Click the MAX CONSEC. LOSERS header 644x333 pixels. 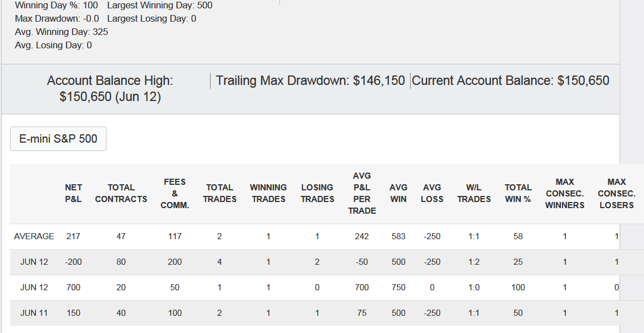616,193
